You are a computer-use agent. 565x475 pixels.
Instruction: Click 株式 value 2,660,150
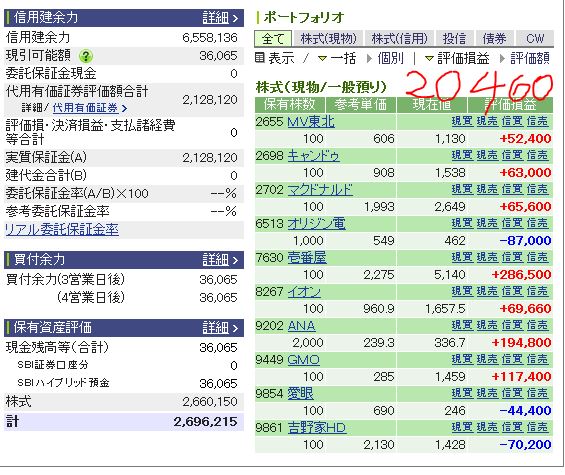coord(210,401)
